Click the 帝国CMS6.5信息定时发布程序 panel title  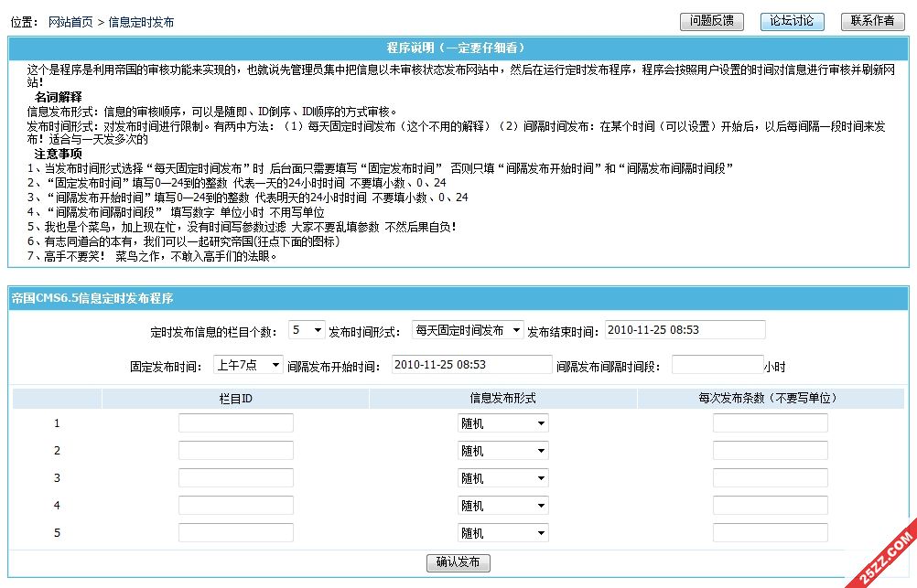[x=92, y=298]
